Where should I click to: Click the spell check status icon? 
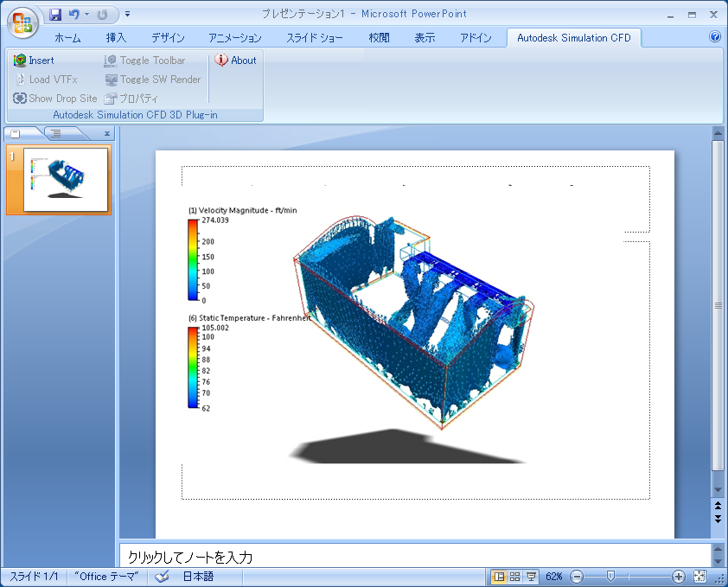click(162, 577)
